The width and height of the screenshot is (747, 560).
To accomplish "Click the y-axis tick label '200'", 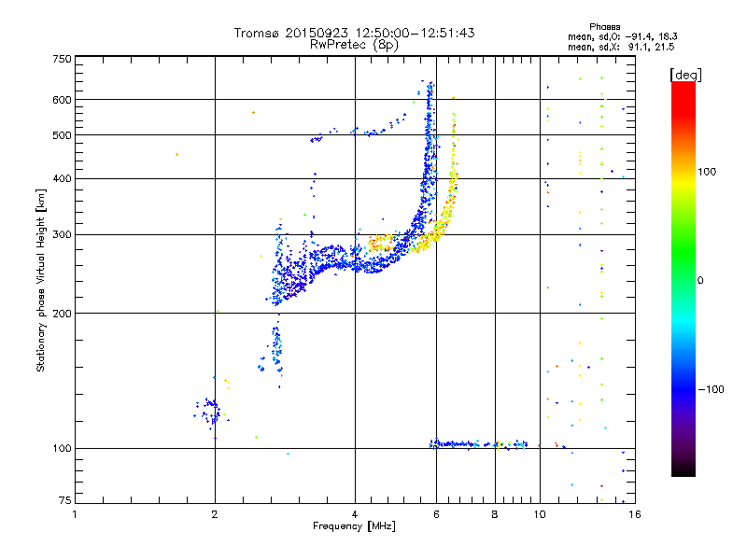I will tap(62, 314).
